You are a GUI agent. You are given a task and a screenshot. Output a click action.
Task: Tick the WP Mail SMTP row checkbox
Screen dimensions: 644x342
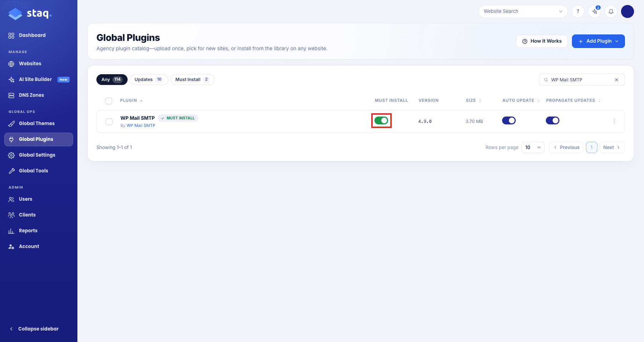pos(109,122)
